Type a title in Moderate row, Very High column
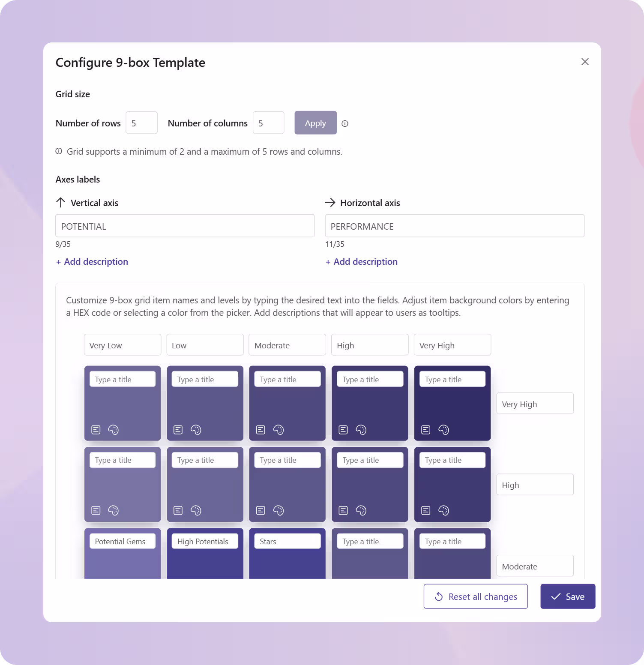 (452, 541)
